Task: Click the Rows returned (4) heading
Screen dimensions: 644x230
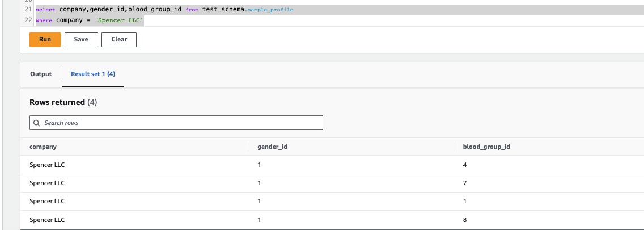Action: click(63, 102)
